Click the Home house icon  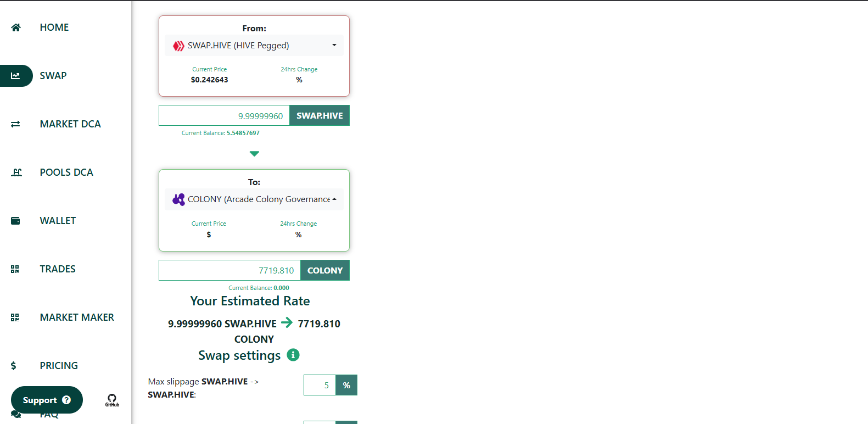click(16, 27)
